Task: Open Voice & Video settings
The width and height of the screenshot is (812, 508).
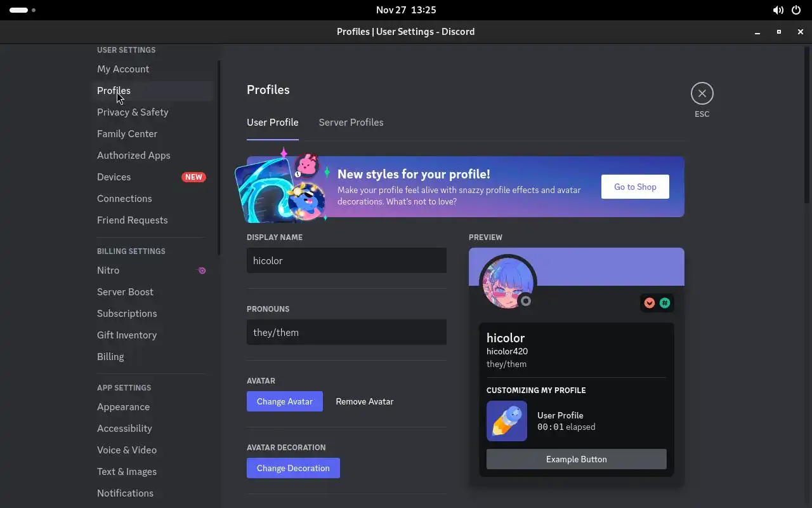Action: click(151, 450)
